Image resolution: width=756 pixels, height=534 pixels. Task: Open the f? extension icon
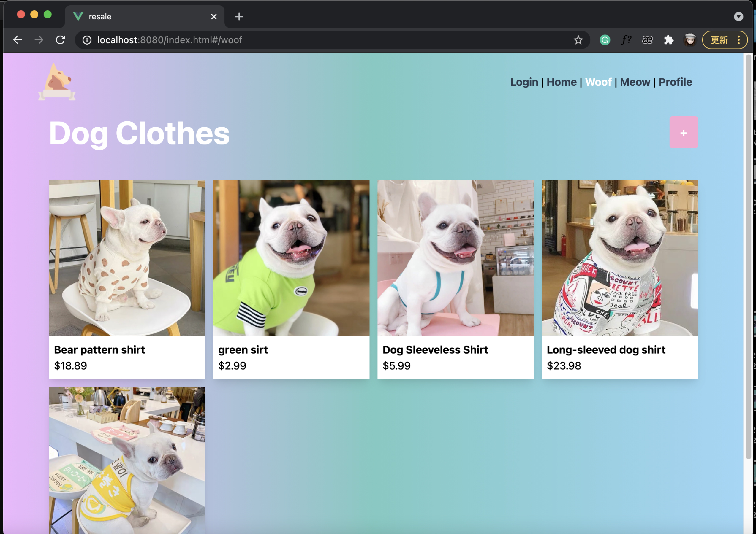click(626, 40)
